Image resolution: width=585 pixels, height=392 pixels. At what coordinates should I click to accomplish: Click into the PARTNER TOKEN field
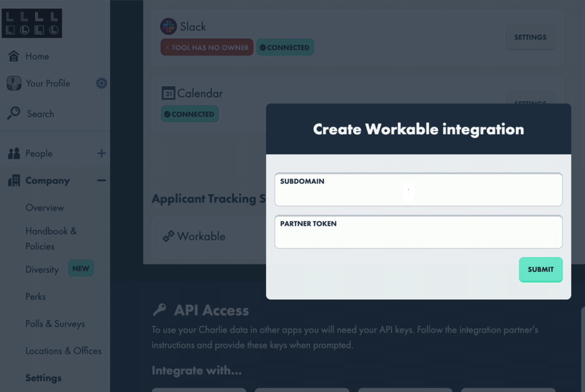coord(418,232)
